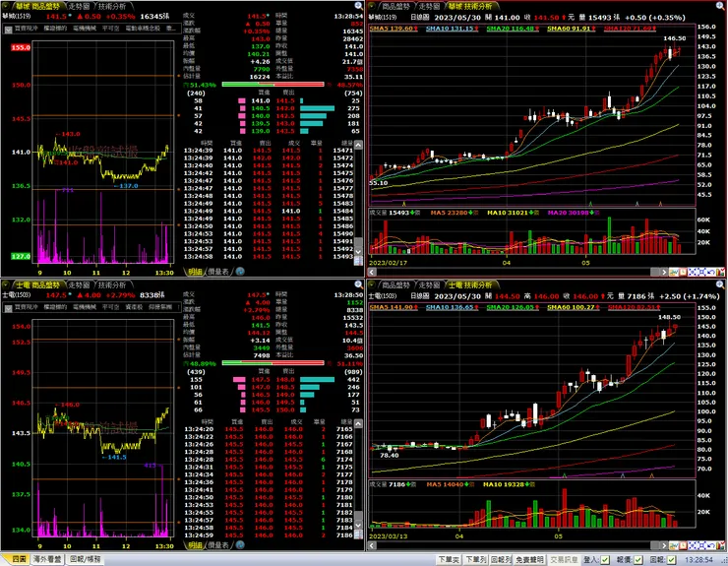Viewport: 728px width, 566px height.
Task: Click up arrow of bottom-left tick list scrollbar
Action: point(358,424)
